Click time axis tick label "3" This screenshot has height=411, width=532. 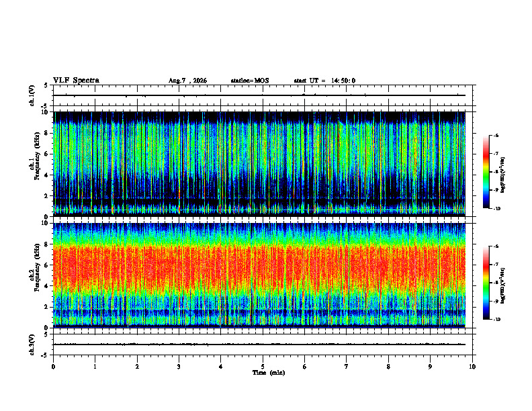point(179,367)
